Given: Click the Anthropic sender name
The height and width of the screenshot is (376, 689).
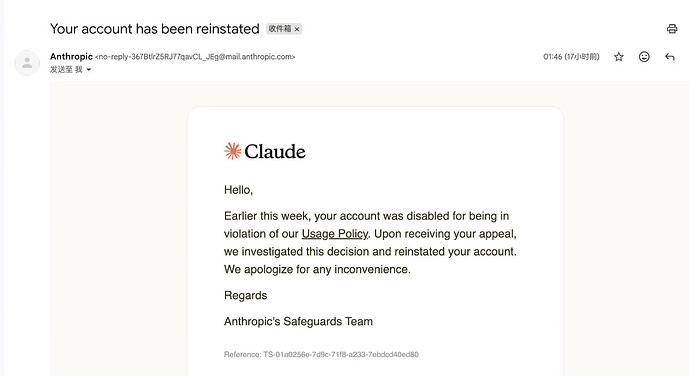Looking at the screenshot, I should click(71, 57).
